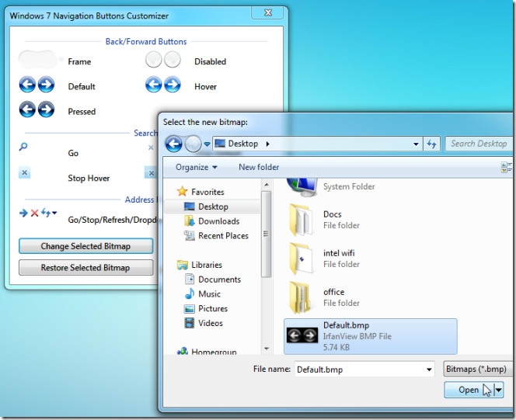Select Desktop under Favorites

(x=213, y=207)
